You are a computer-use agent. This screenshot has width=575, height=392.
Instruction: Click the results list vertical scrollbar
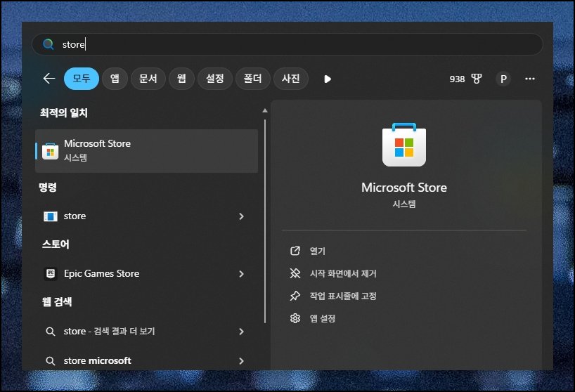pyautogui.click(x=265, y=221)
